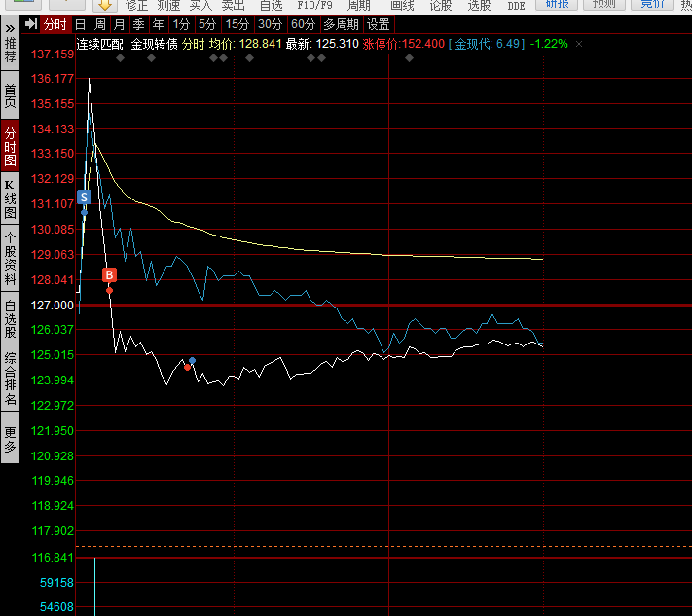This screenshot has width=692, height=616.
Task: Open the 个股资料 sidebar tab
Action: coord(10,257)
